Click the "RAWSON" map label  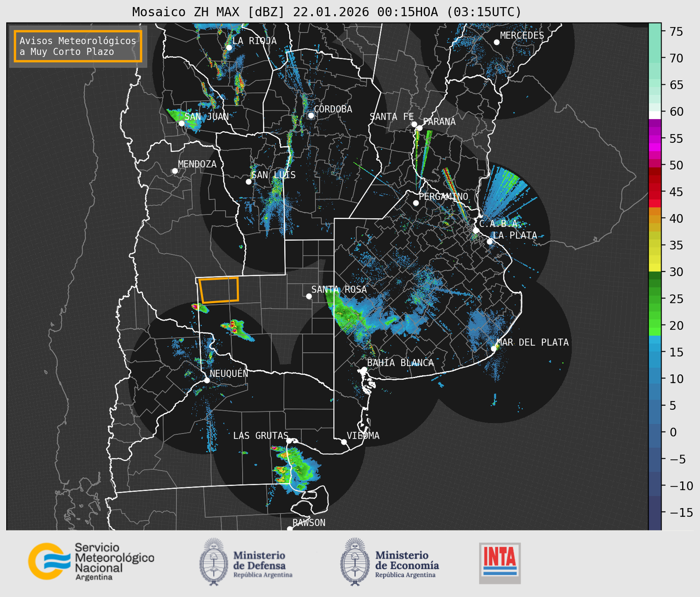(309, 523)
